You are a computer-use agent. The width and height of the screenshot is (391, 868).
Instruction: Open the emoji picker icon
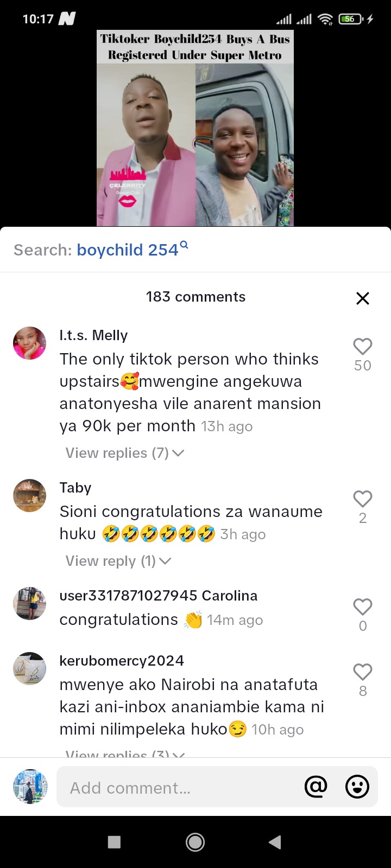357,786
